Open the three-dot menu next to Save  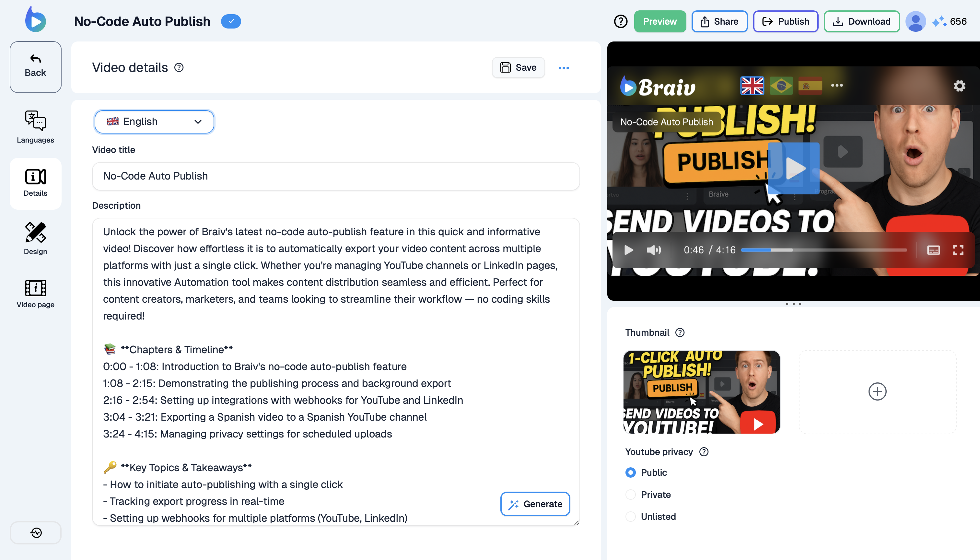point(564,68)
